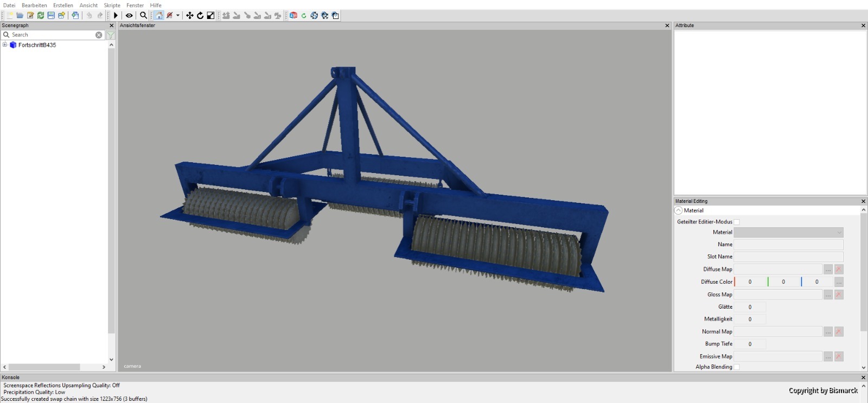Screen dimensions: 868x403
Task: Click the Undo arrow icon
Action: pyautogui.click(x=90, y=16)
